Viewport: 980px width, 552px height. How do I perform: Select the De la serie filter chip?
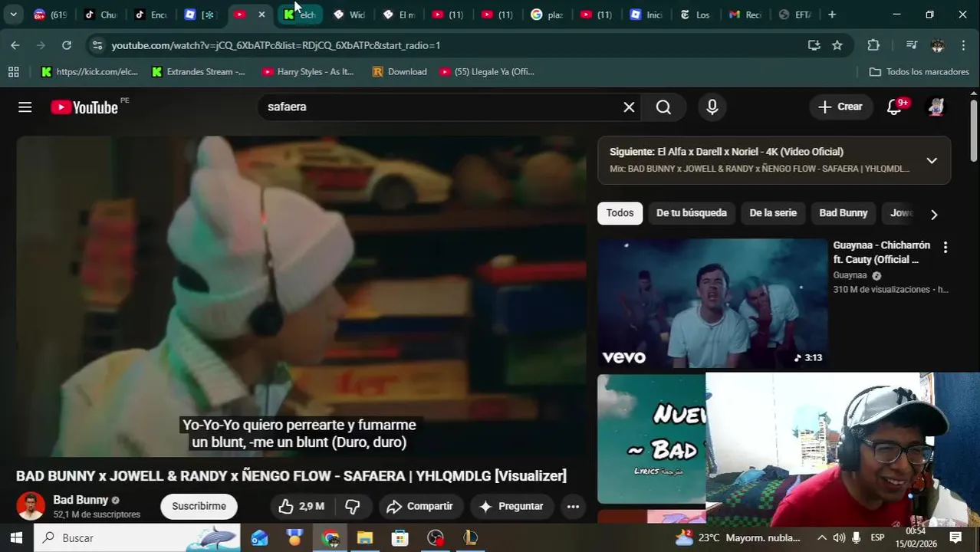click(x=773, y=213)
